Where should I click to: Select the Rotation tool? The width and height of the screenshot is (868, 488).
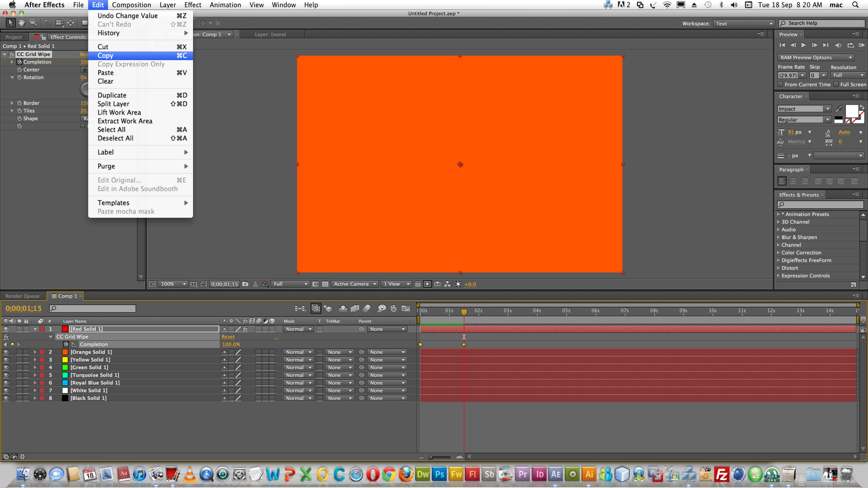click(x=48, y=23)
